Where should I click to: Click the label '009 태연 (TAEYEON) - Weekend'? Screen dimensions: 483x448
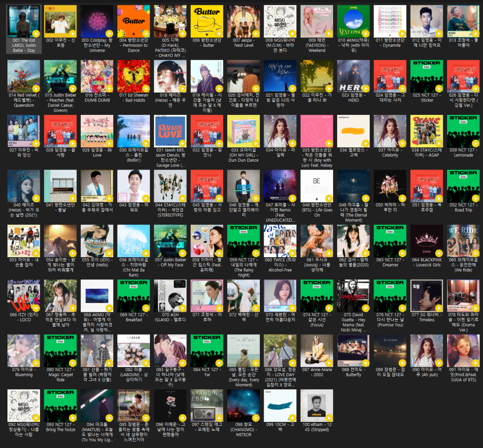click(316, 45)
